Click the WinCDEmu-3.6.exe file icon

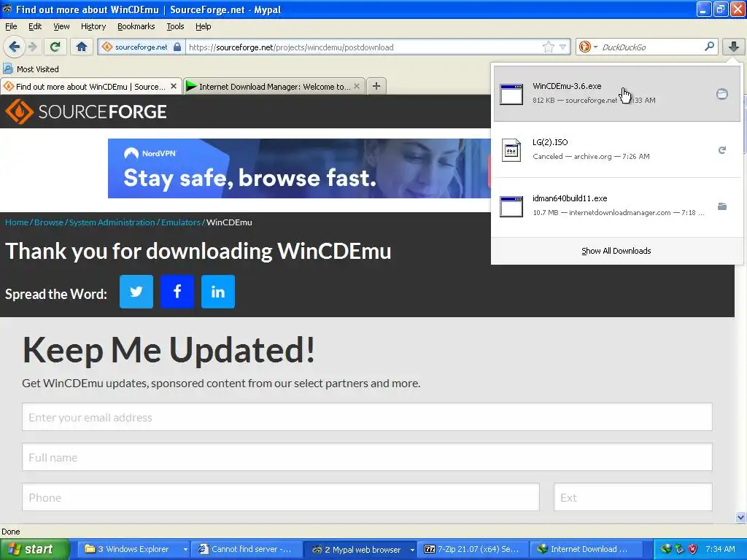tap(511, 93)
